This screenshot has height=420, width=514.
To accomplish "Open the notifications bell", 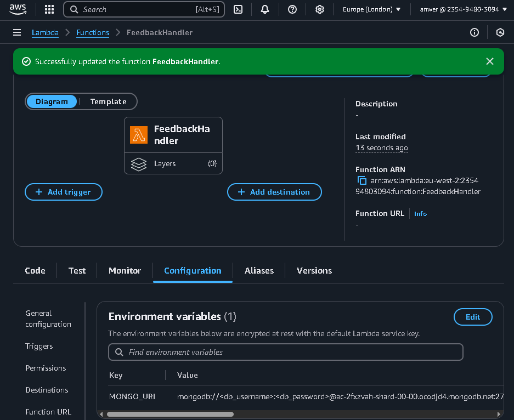I will pyautogui.click(x=265, y=9).
